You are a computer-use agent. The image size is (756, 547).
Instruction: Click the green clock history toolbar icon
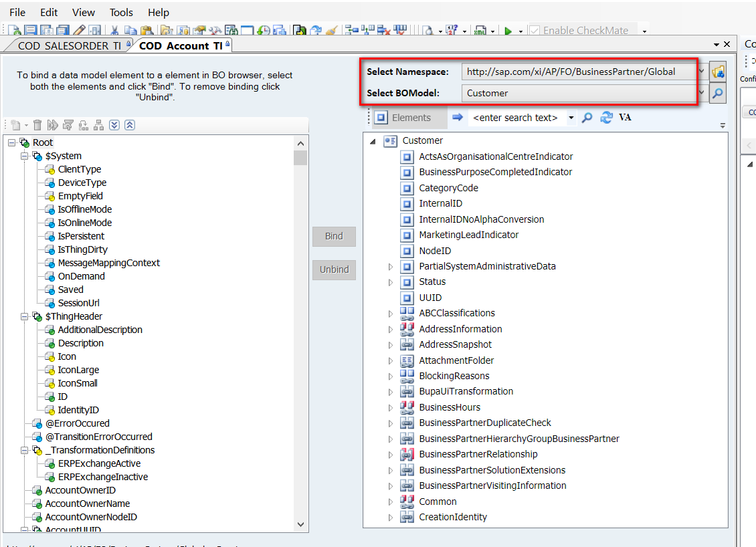click(263, 30)
